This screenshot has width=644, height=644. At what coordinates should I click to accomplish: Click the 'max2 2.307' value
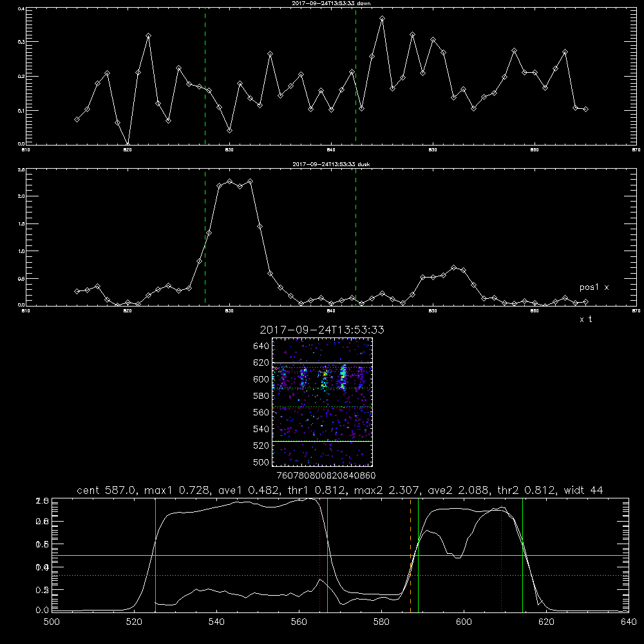tap(387, 490)
